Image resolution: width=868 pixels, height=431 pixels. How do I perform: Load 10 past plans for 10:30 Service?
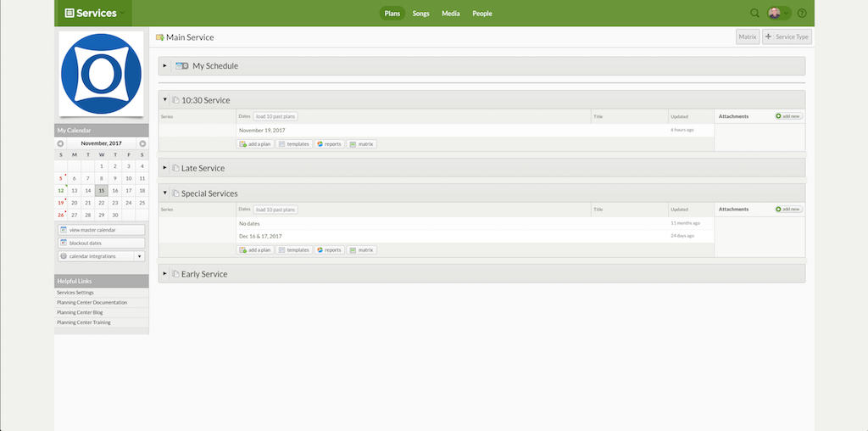(x=275, y=116)
